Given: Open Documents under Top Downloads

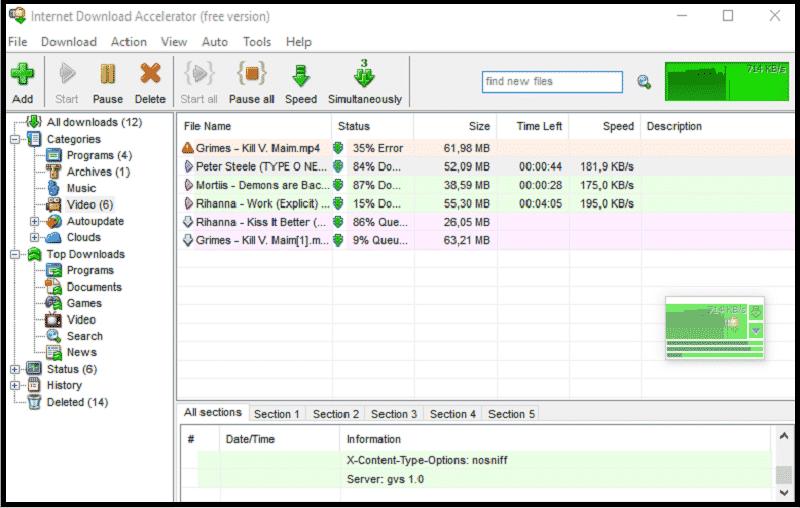Looking at the screenshot, I should (94, 287).
